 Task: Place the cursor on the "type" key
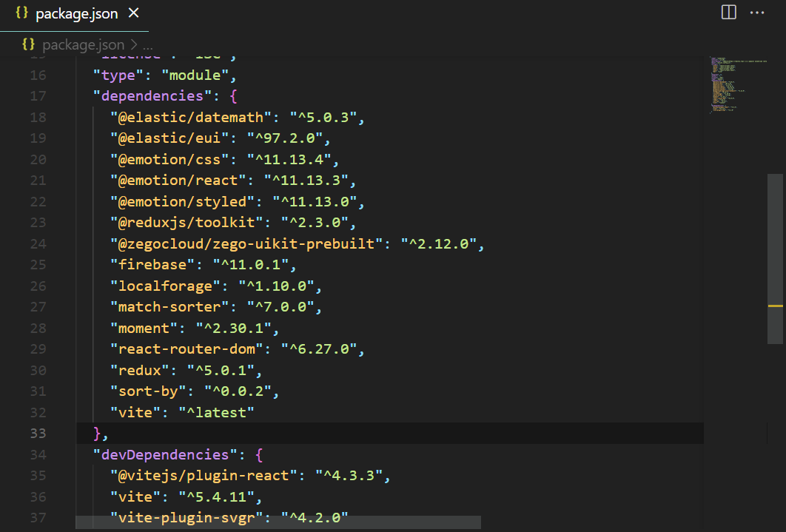(118, 75)
